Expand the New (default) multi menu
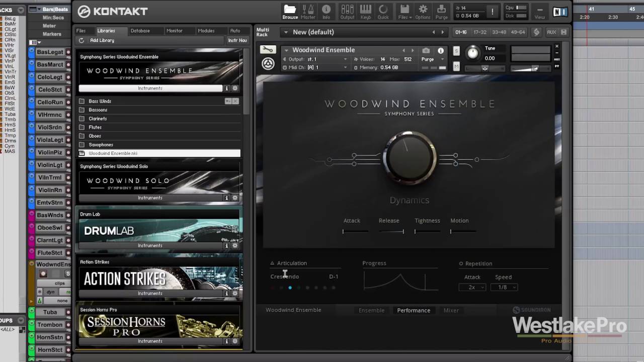Screen dimensions: 644x362 286,32
